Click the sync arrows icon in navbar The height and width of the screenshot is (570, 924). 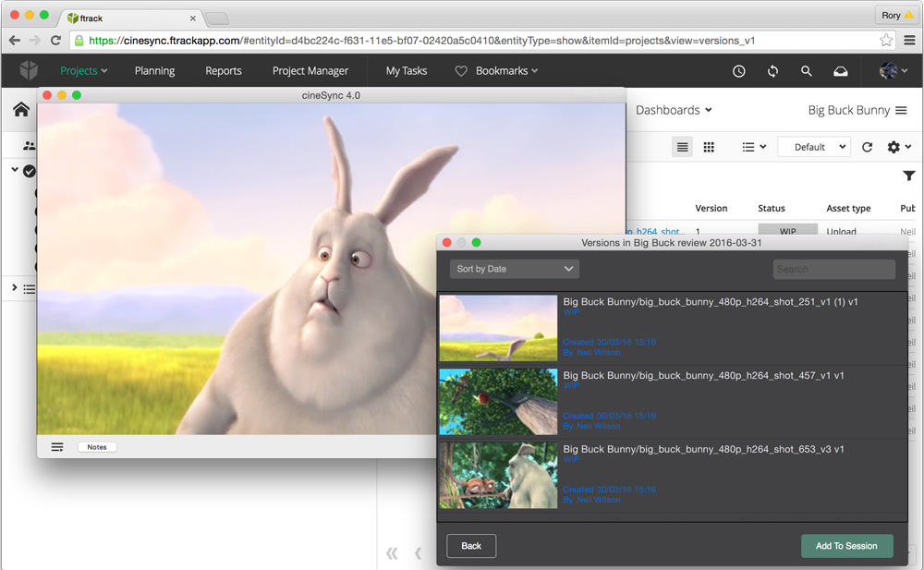pyautogui.click(x=772, y=71)
